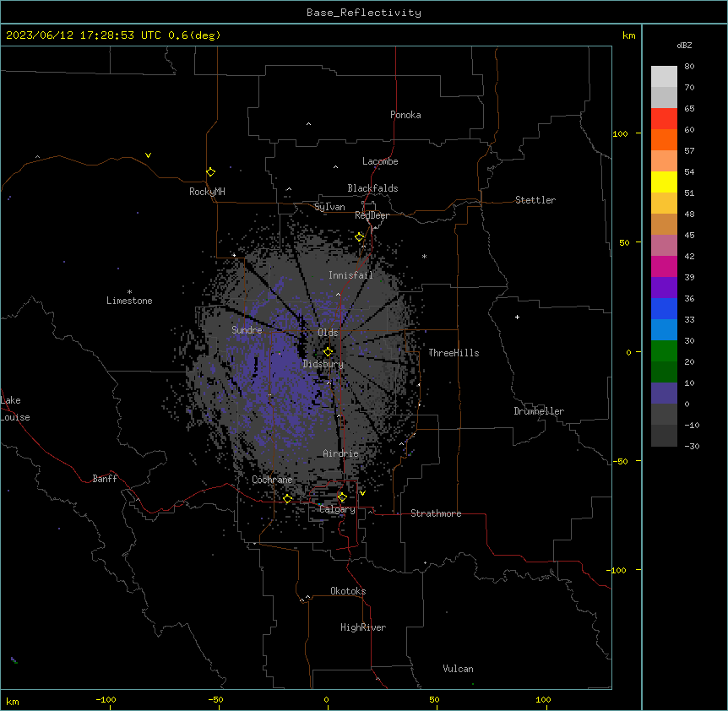Viewport: 728px width, 711px height.
Task: Pick the light blue 30-33 dBZ swatch
Action: 664,330
